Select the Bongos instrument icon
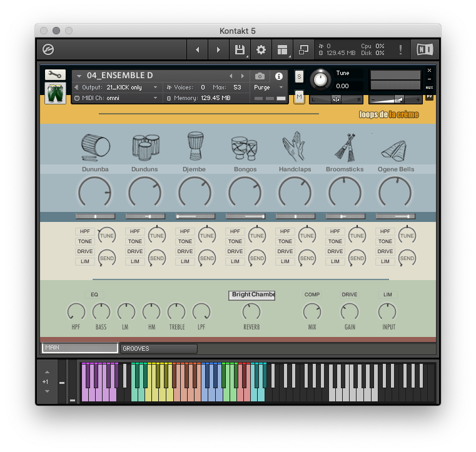This screenshot has height=452, width=476. 245,148
